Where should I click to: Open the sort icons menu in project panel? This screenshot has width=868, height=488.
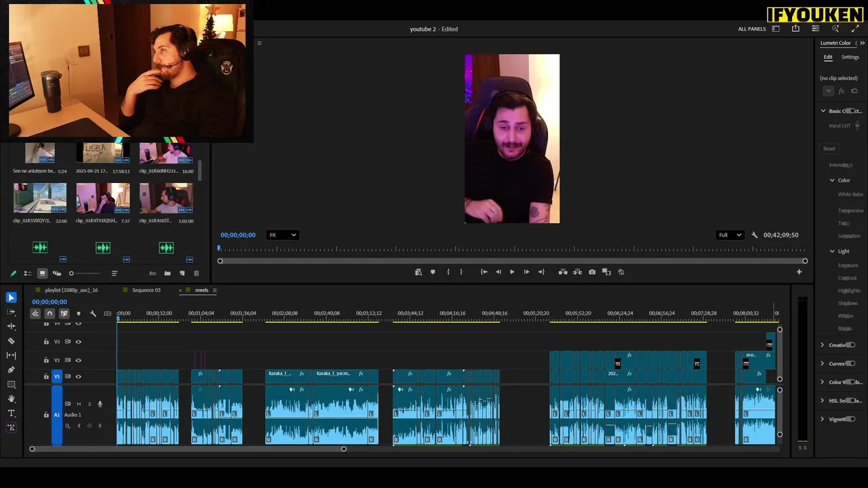[114, 273]
